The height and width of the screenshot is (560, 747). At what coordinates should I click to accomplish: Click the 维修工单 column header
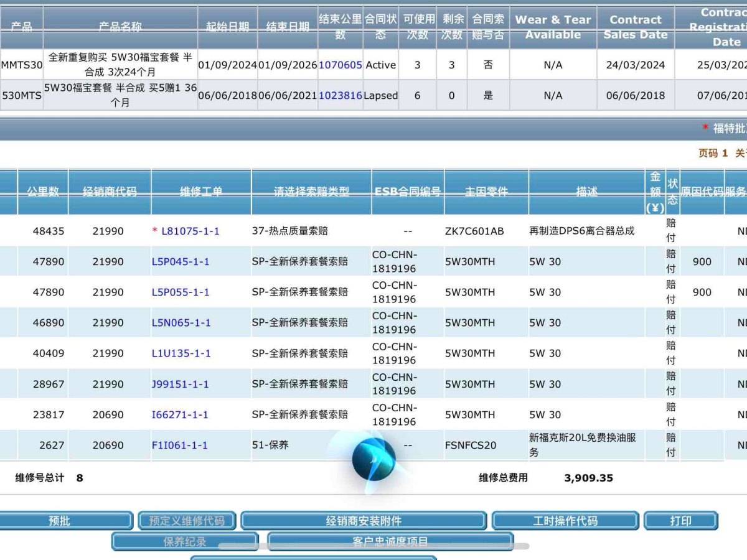point(201,192)
